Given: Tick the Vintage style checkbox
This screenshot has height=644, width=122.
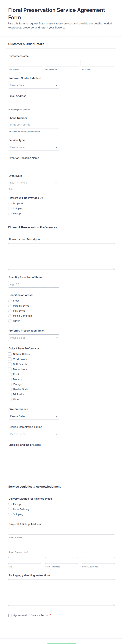Looking at the screenshot, I should tap(10, 384).
